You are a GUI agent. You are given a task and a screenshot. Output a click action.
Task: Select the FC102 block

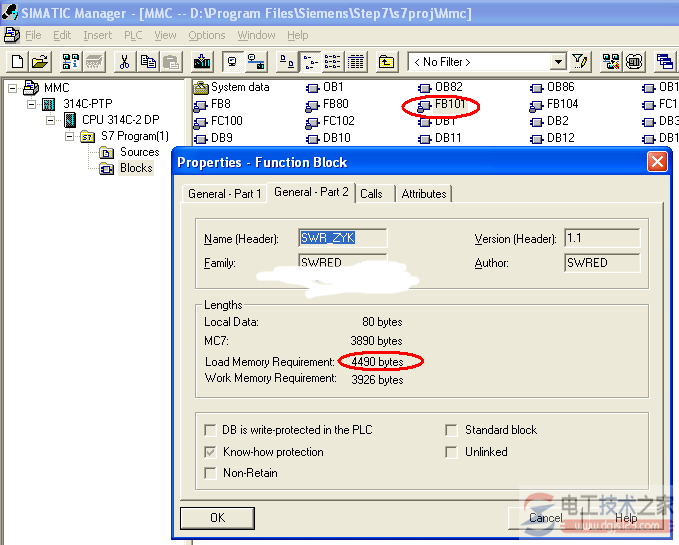(x=330, y=121)
